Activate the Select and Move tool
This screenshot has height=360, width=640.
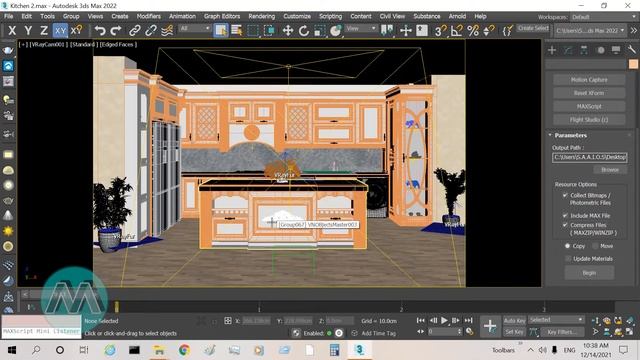[288, 31]
